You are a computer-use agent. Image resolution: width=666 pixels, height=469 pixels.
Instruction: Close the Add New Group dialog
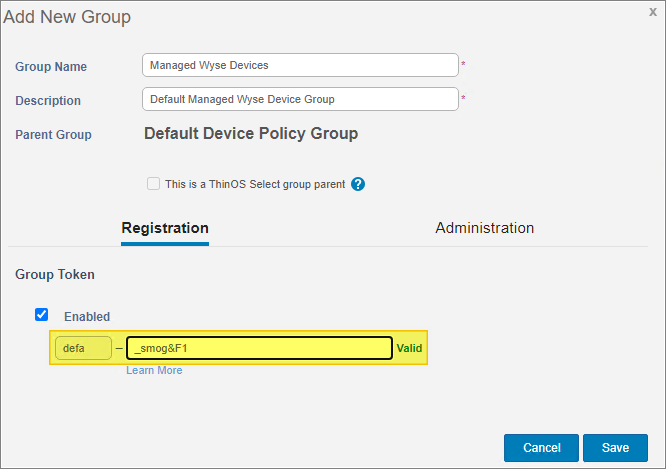[x=653, y=11]
